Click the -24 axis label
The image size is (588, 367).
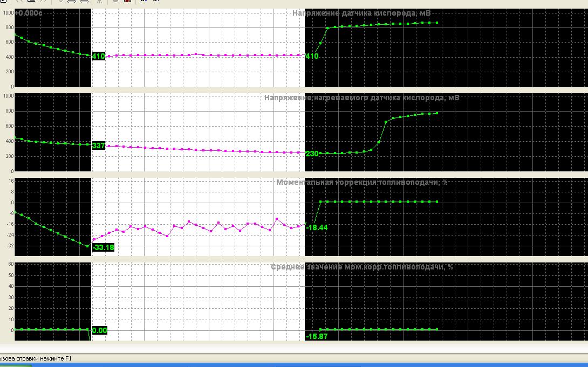click(x=10, y=235)
